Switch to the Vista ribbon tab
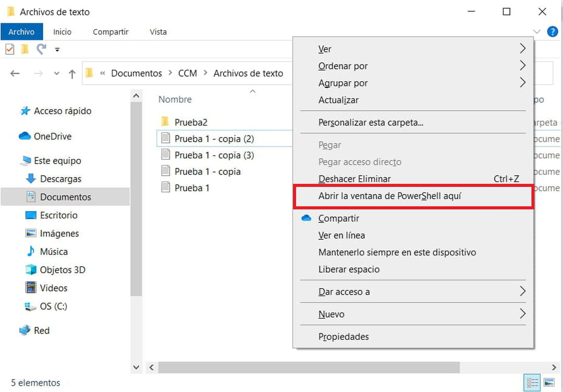The width and height of the screenshot is (563, 392). coord(158,32)
